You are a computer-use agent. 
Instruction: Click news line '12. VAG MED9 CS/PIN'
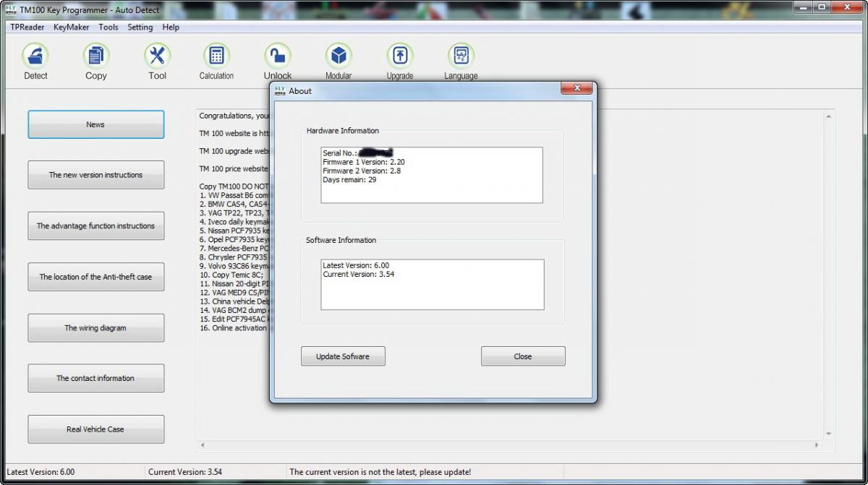(x=234, y=293)
